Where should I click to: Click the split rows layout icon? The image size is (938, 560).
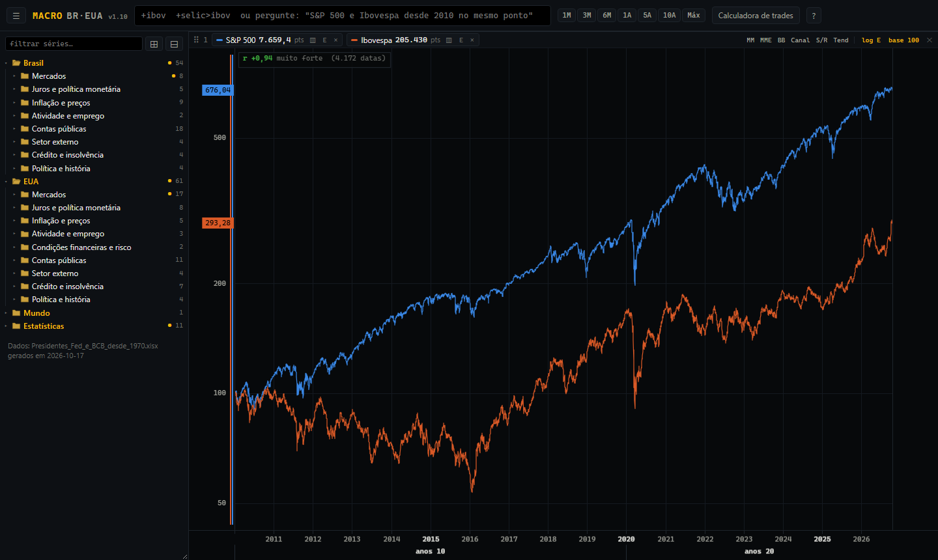tap(174, 44)
